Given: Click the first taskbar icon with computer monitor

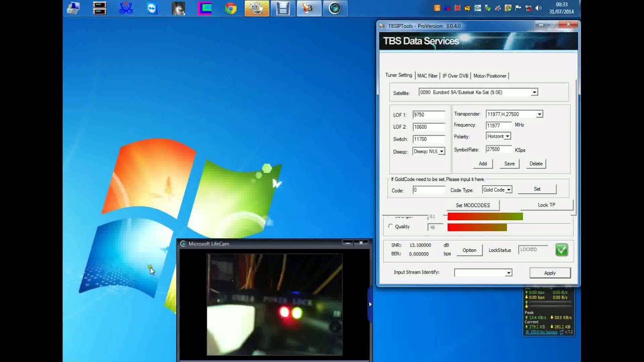Looking at the screenshot, I should point(73,9).
